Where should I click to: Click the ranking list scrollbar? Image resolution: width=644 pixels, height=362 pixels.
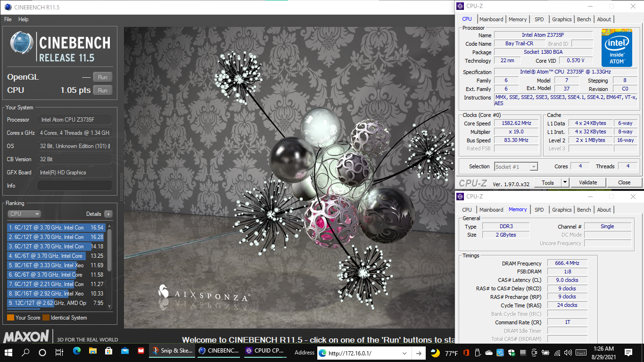(x=110, y=266)
